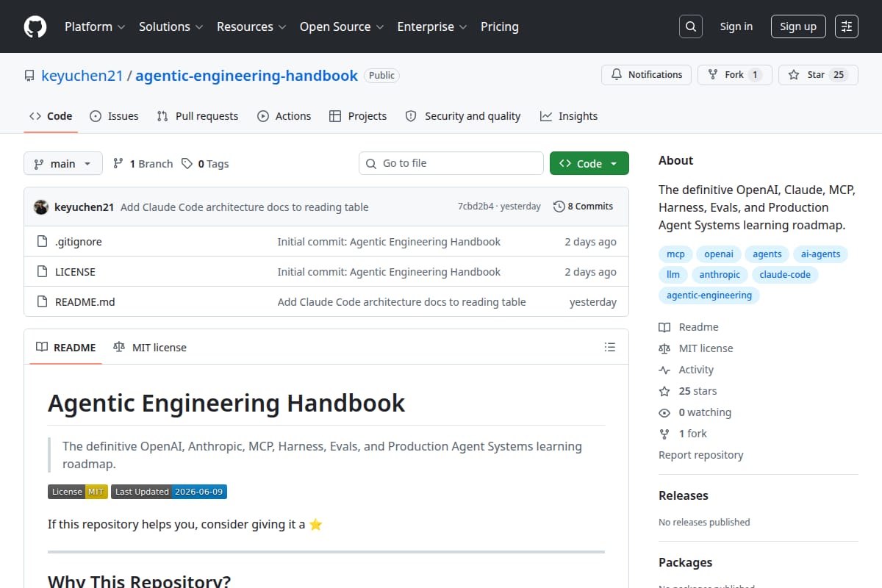View the 1 Branch link

[143, 164]
